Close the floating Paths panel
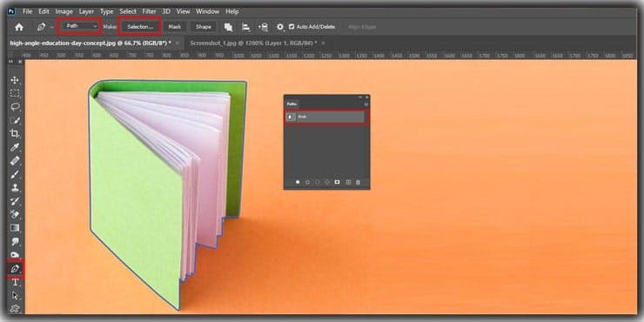Viewport: 644px width, 322px height. tap(366, 97)
